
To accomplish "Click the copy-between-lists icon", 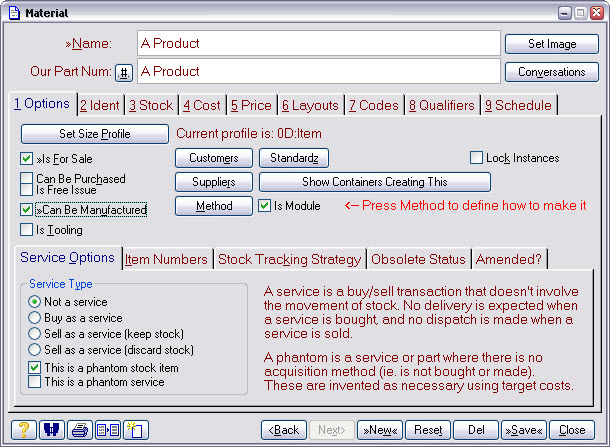I will 108,430.
